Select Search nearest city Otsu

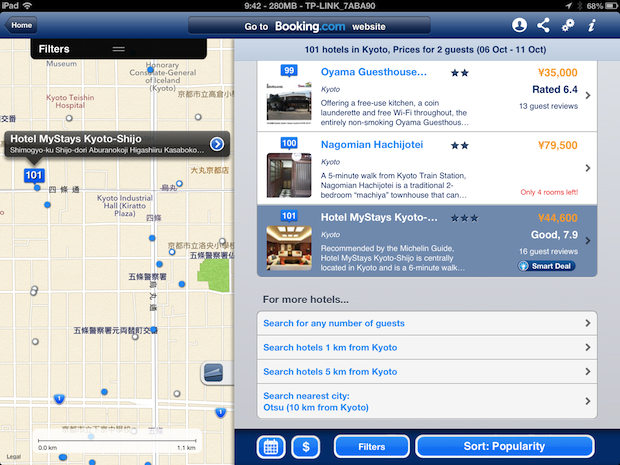(427, 401)
